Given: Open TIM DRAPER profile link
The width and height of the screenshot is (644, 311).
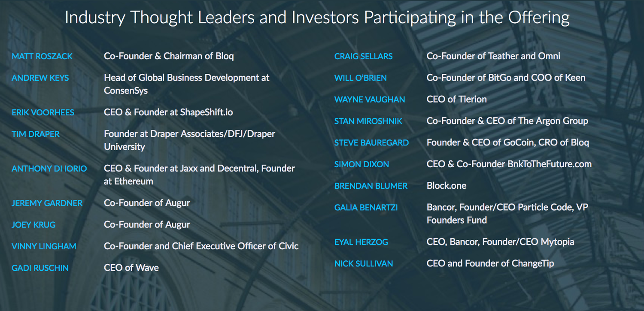Looking at the screenshot, I should 36,134.
